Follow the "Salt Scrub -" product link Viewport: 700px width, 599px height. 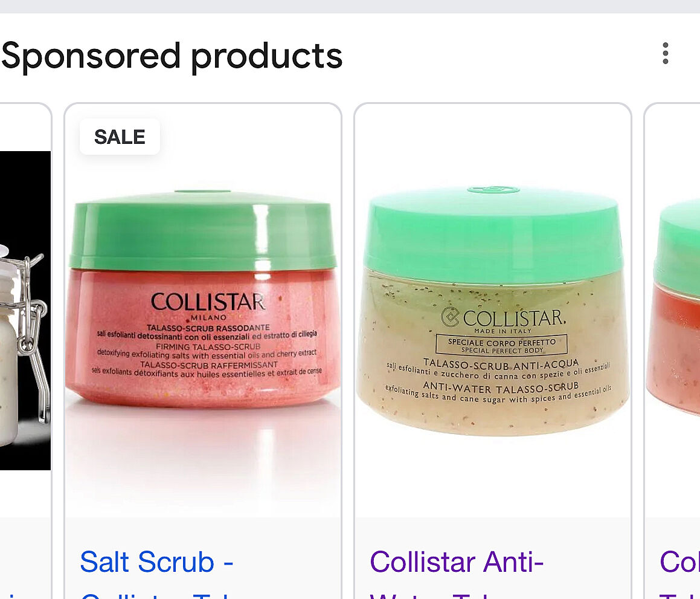[156, 562]
